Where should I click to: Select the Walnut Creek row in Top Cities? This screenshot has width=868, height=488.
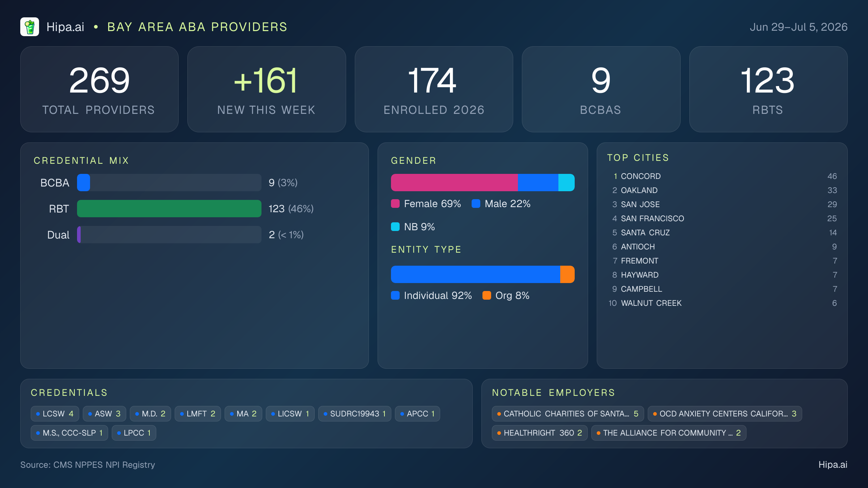pos(722,303)
